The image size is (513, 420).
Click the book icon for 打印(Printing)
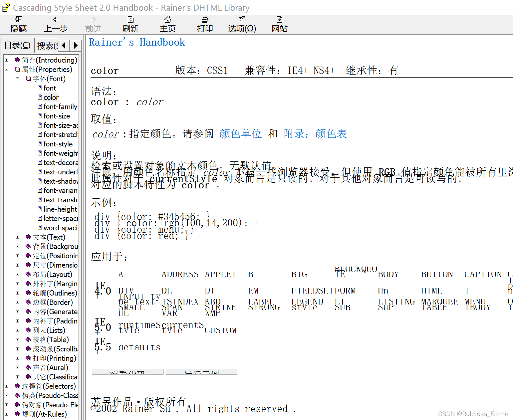pos(29,358)
